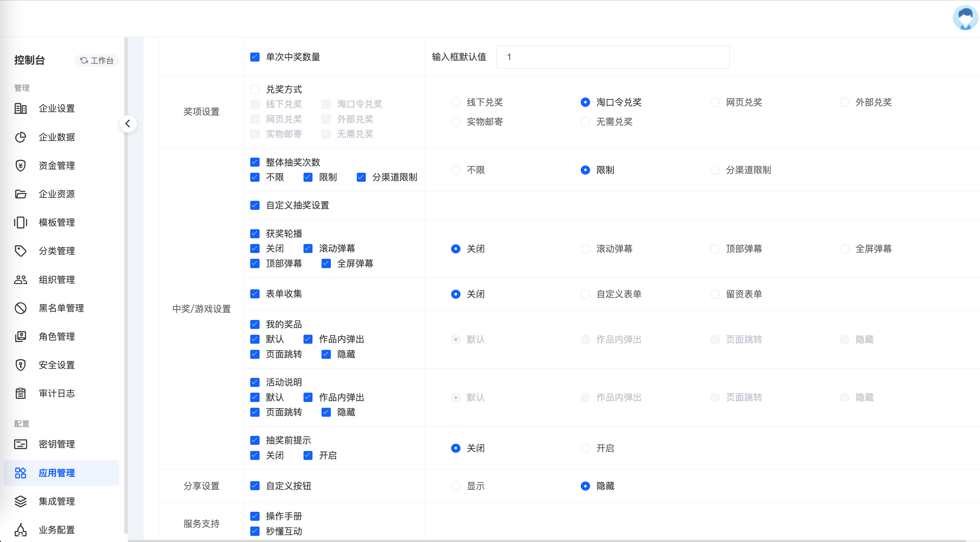Enable the 兑奖方式 checkbox
The image size is (980, 542).
click(x=255, y=89)
